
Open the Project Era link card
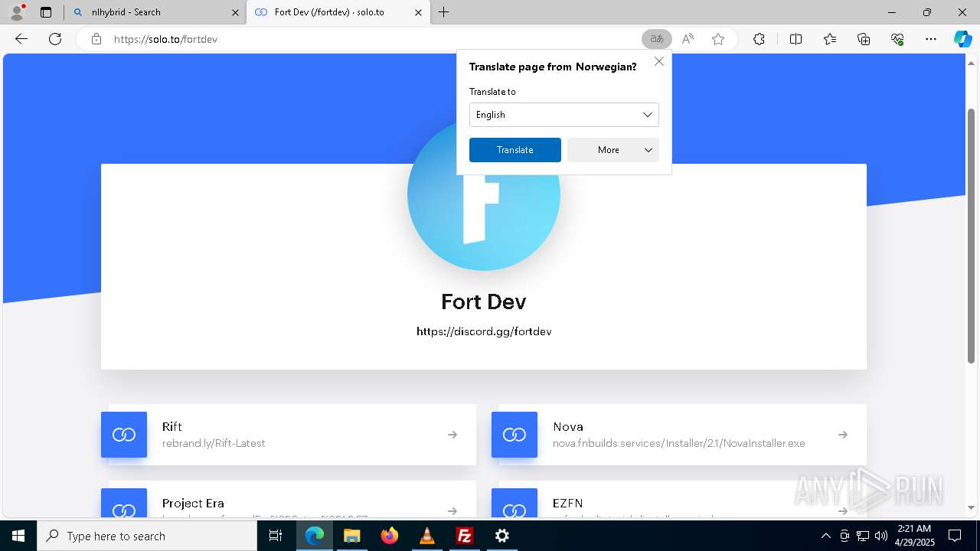(289, 500)
